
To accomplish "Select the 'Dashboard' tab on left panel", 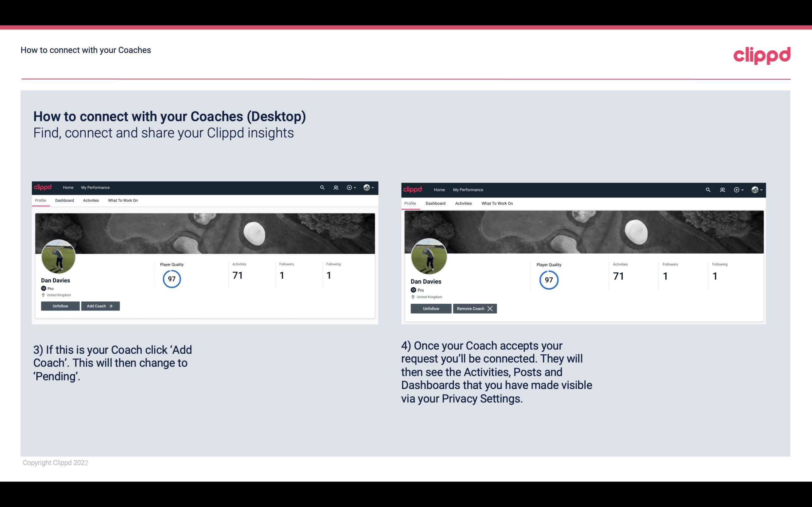I will (64, 200).
